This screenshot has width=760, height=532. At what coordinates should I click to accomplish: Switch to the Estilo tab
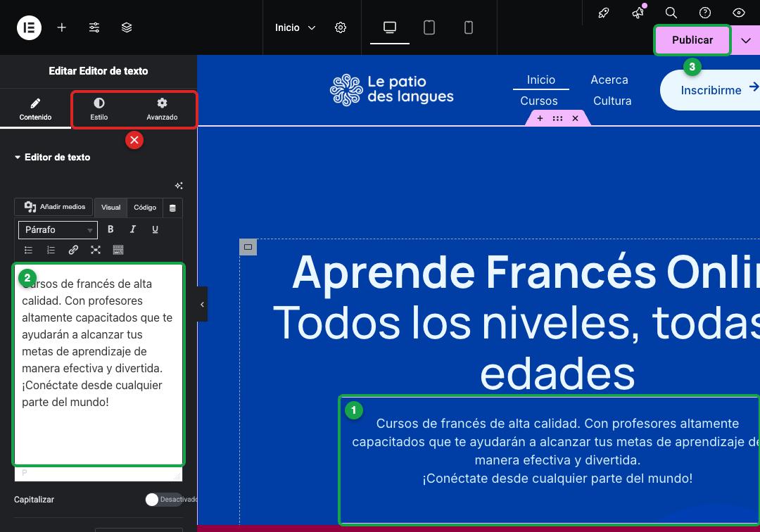click(x=99, y=109)
